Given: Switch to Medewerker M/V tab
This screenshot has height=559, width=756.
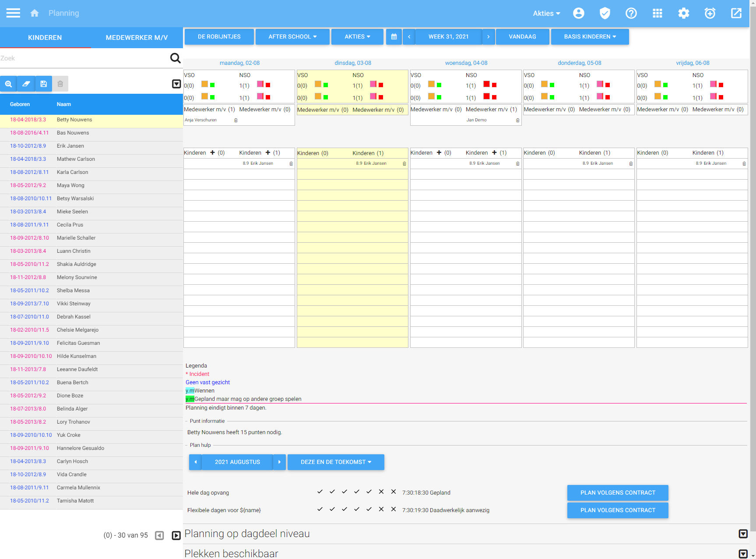Looking at the screenshot, I should (137, 38).
